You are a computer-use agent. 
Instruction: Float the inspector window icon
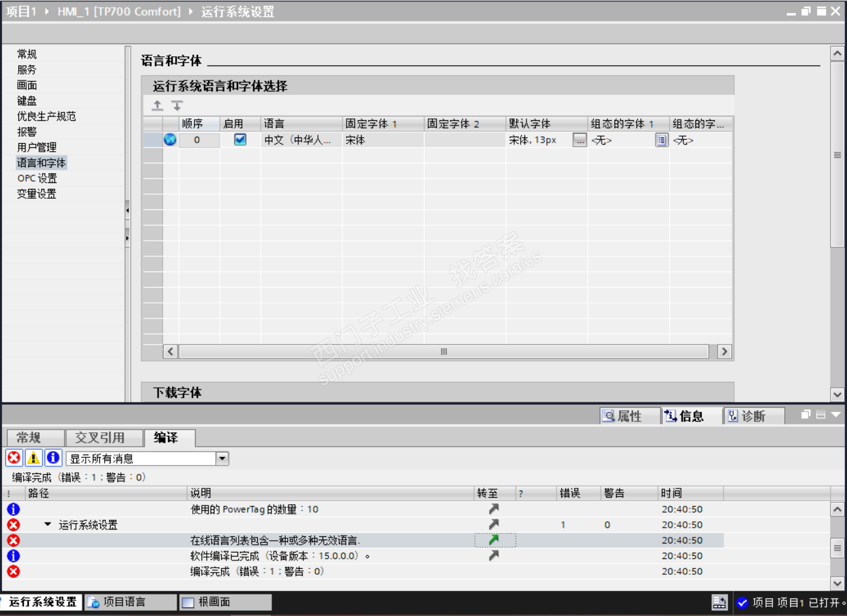coord(806,415)
